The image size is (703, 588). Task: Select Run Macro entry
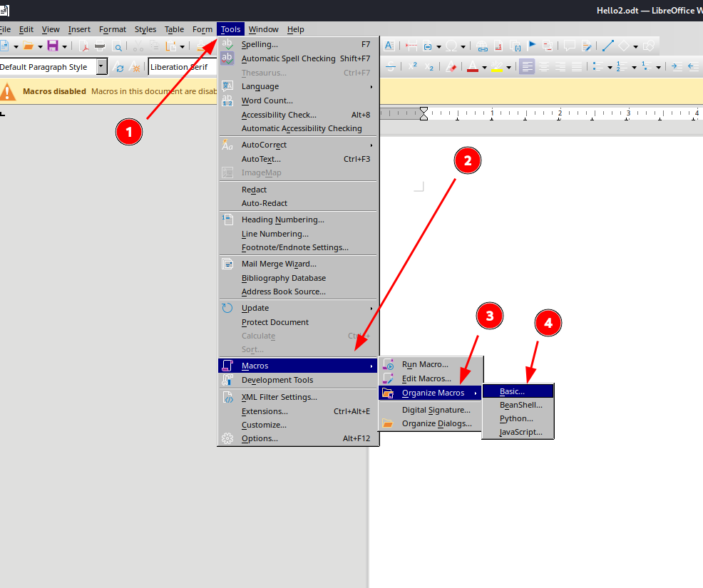(x=431, y=365)
